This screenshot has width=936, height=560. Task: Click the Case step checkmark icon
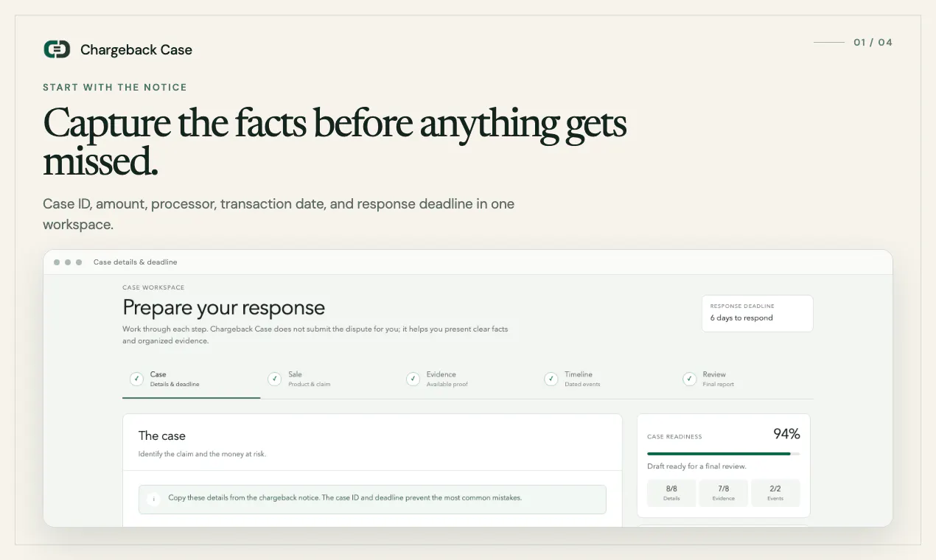[x=136, y=379]
